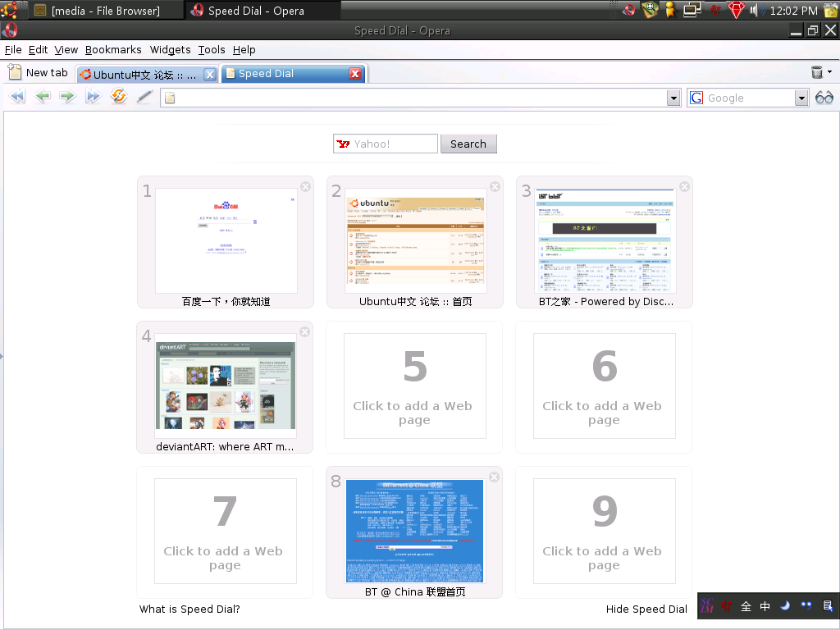Screen dimensions: 840x630
Task: Click the punctuation dots icon in SCIM toolbar
Action: point(806,606)
